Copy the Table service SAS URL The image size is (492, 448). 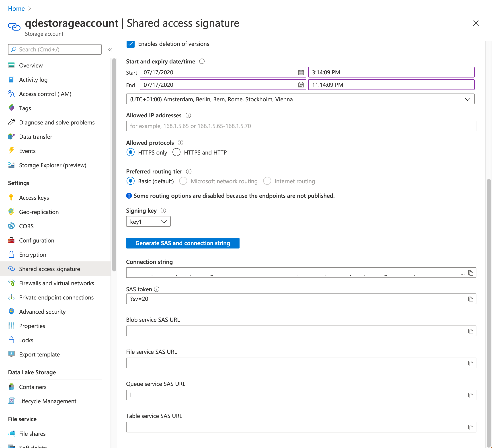(470, 427)
